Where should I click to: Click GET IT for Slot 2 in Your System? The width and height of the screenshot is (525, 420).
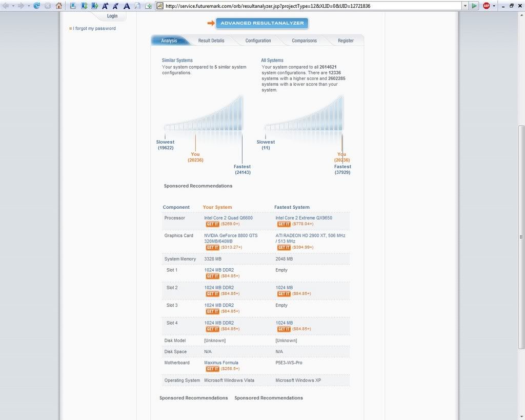[212, 294]
